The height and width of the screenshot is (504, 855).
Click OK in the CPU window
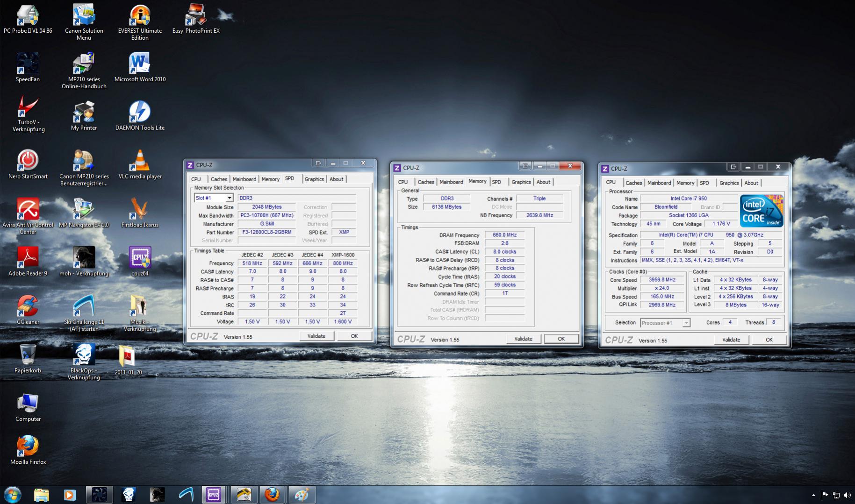[x=769, y=340]
